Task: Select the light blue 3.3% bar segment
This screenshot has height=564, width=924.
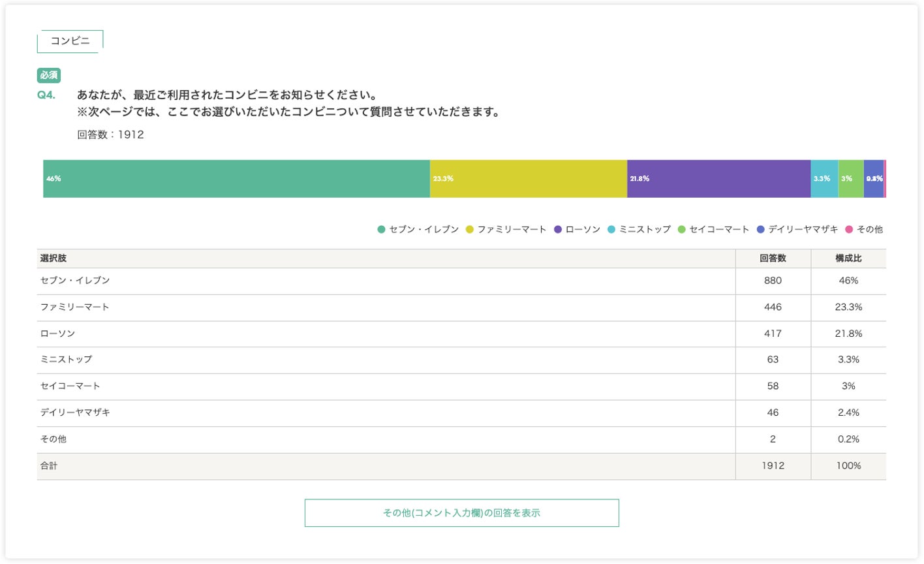Action: click(x=824, y=179)
